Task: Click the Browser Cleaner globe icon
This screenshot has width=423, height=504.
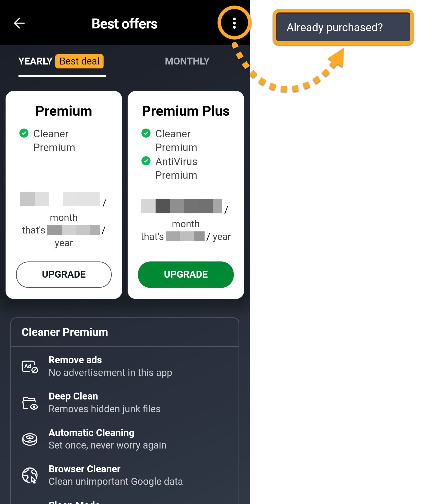Action: pos(30,475)
